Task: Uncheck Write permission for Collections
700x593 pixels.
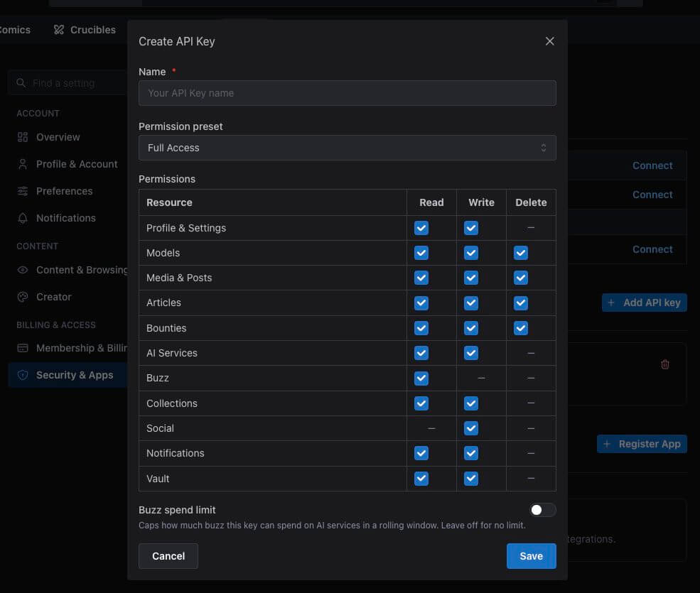Action: (x=471, y=403)
